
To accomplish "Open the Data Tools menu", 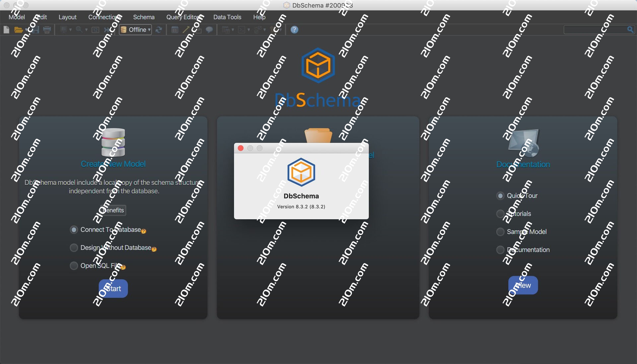I will click(x=227, y=17).
